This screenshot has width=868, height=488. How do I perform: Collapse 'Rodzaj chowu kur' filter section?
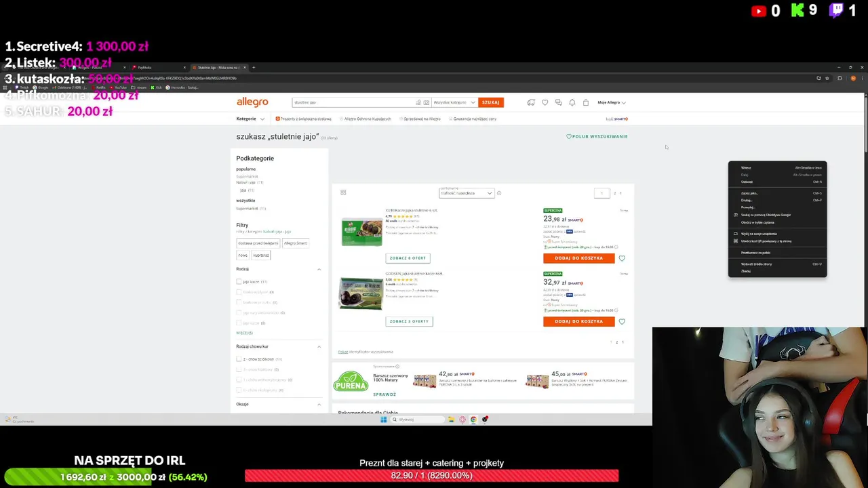319,346
